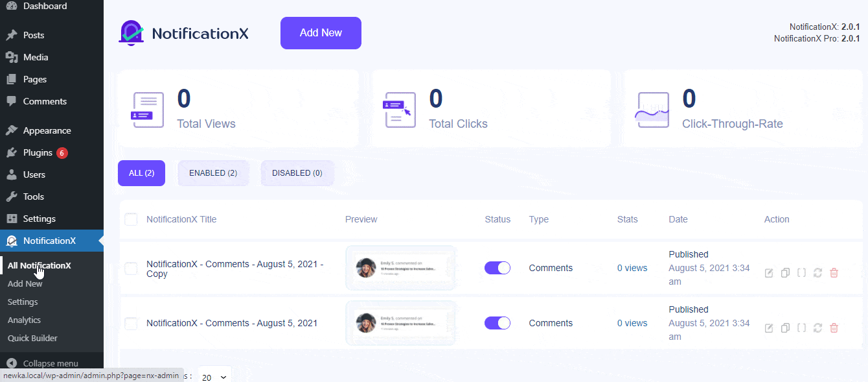Open Analytics in the sidebar submenu

point(24,320)
